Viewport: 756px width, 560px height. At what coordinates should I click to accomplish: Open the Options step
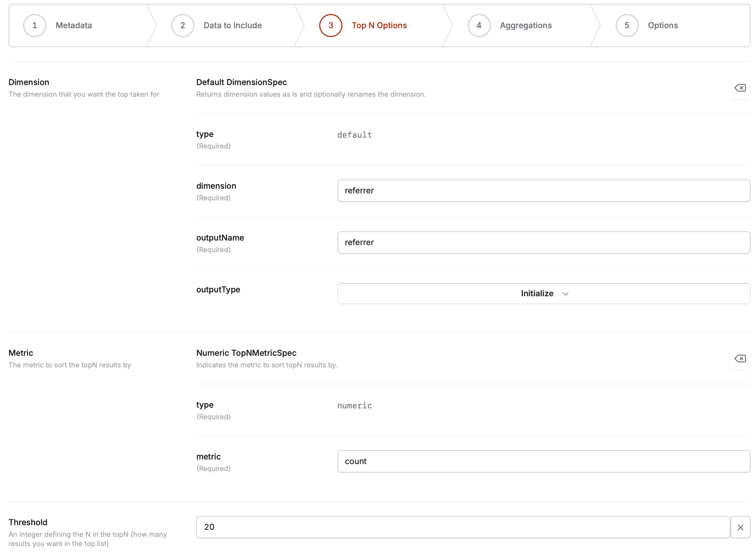(663, 26)
